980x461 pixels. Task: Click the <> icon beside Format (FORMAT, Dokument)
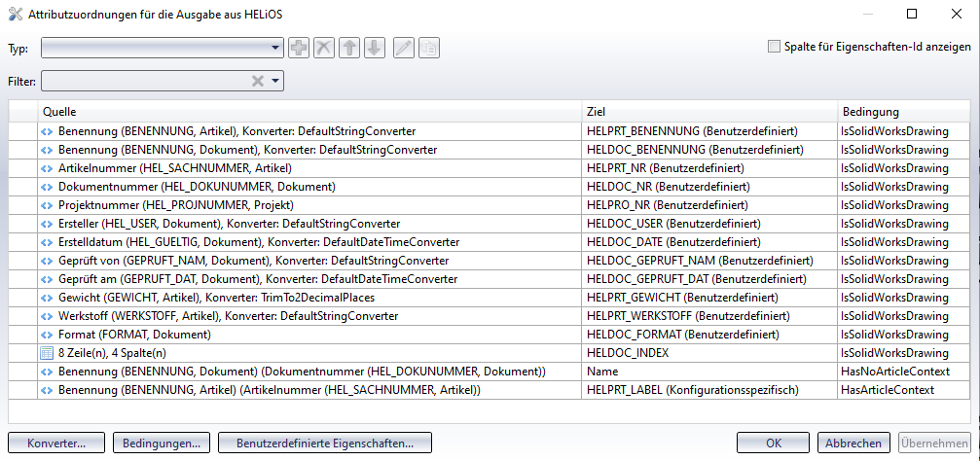point(47,335)
